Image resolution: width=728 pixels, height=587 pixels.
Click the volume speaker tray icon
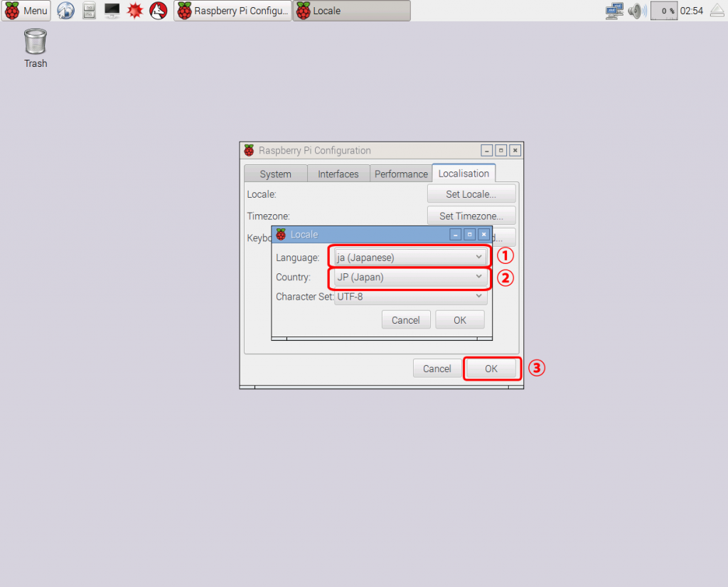pyautogui.click(x=636, y=11)
